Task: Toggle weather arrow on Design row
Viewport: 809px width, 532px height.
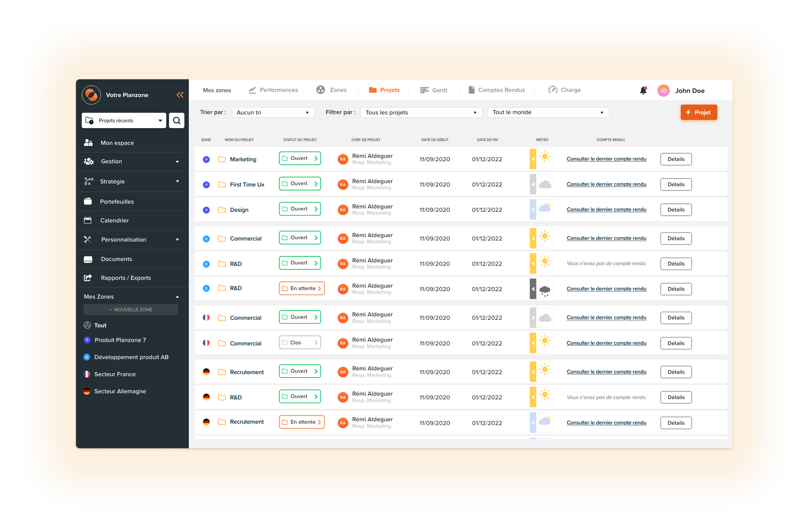Action: (x=533, y=209)
